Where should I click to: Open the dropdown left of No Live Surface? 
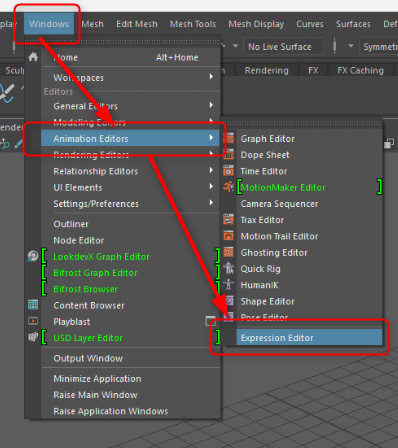point(235,46)
